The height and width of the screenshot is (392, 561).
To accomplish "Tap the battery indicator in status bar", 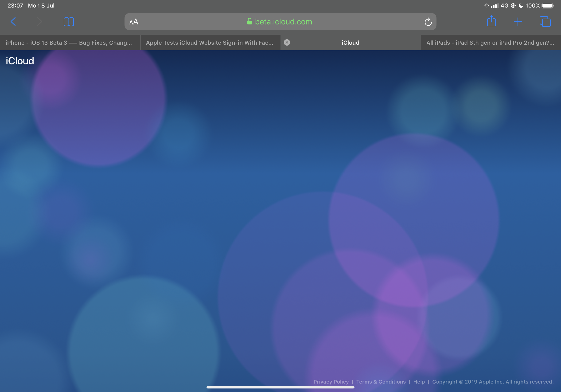I will coord(547,6).
